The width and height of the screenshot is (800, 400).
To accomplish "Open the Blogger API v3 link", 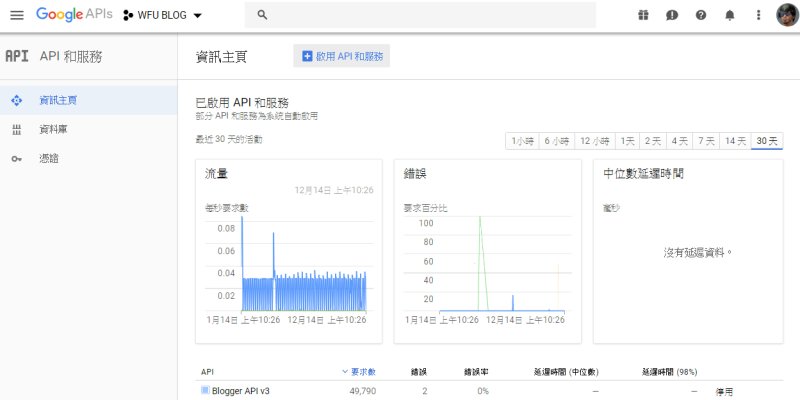I will (x=241, y=391).
